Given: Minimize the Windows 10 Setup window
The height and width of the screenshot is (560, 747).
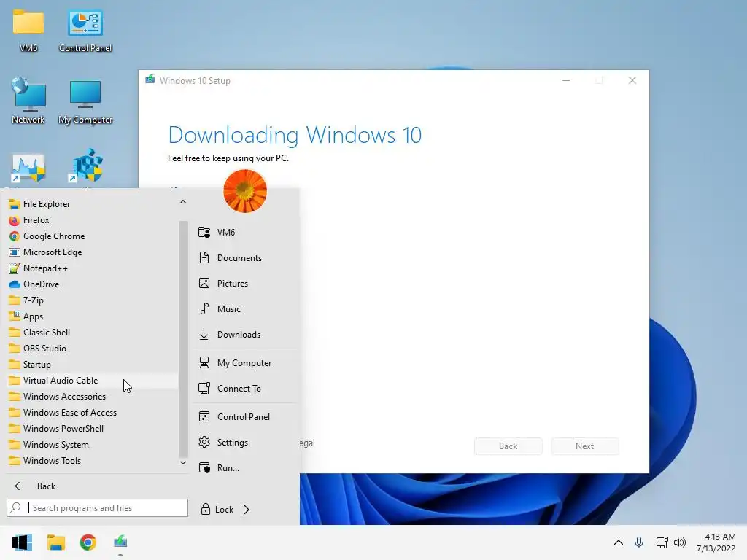Looking at the screenshot, I should click(566, 80).
